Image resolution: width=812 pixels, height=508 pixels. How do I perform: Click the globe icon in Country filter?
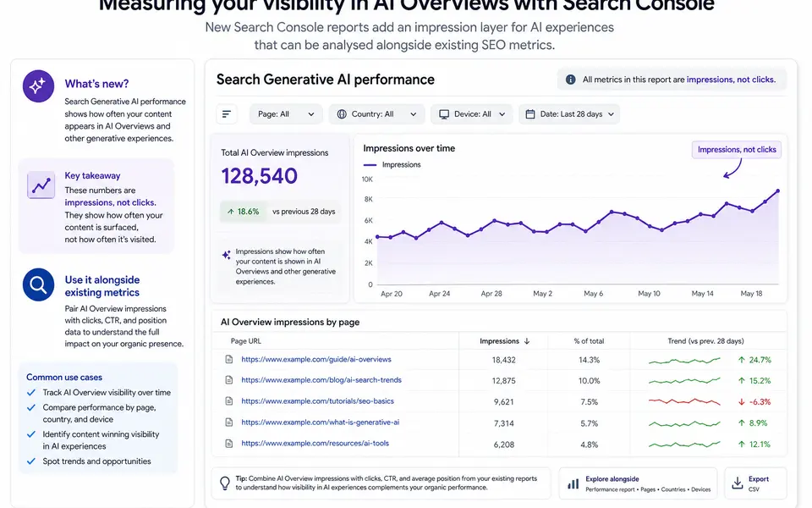click(x=342, y=114)
